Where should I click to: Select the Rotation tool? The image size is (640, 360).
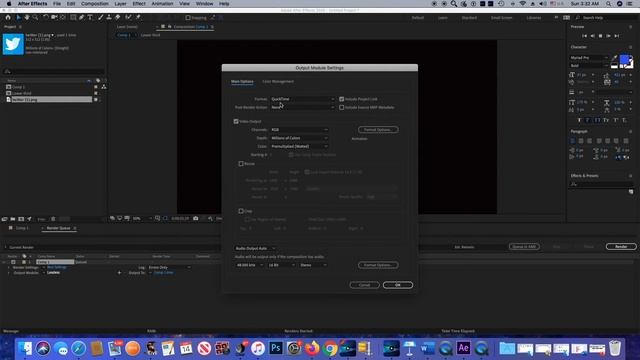click(x=46, y=18)
